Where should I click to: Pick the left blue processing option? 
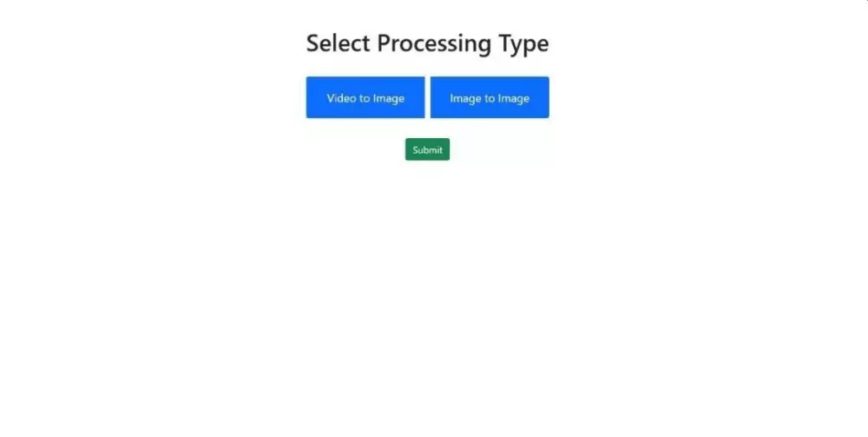click(365, 97)
